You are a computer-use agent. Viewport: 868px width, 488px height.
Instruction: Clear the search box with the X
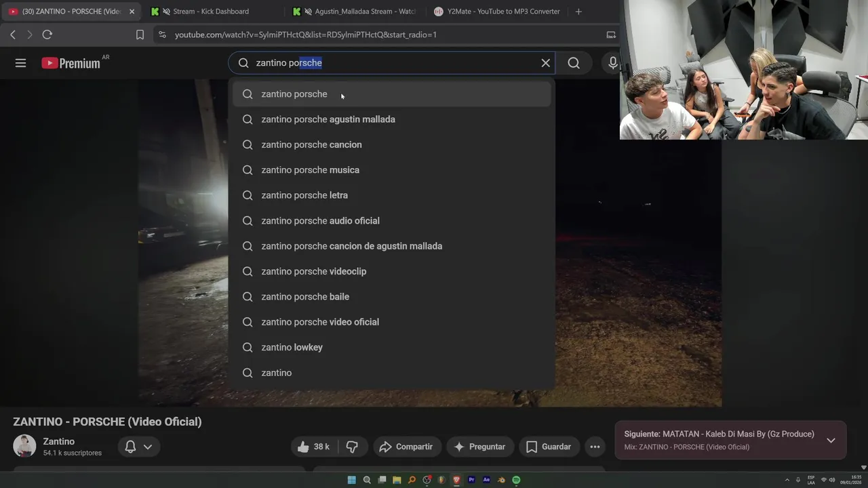(545, 63)
